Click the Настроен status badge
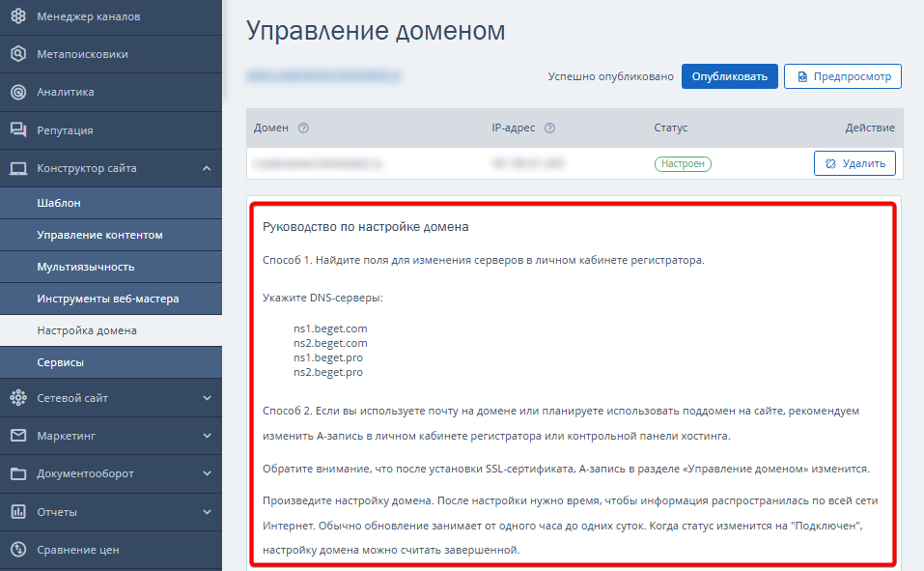This screenshot has height=571, width=924. [x=683, y=163]
